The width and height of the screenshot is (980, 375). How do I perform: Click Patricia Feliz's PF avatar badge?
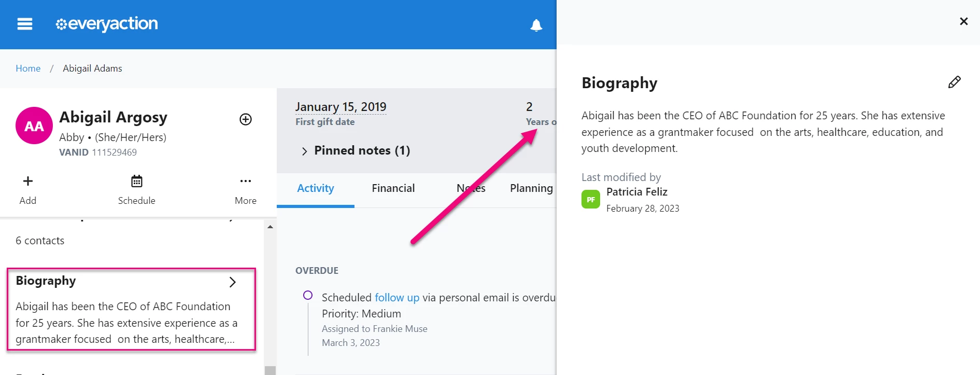(x=590, y=199)
